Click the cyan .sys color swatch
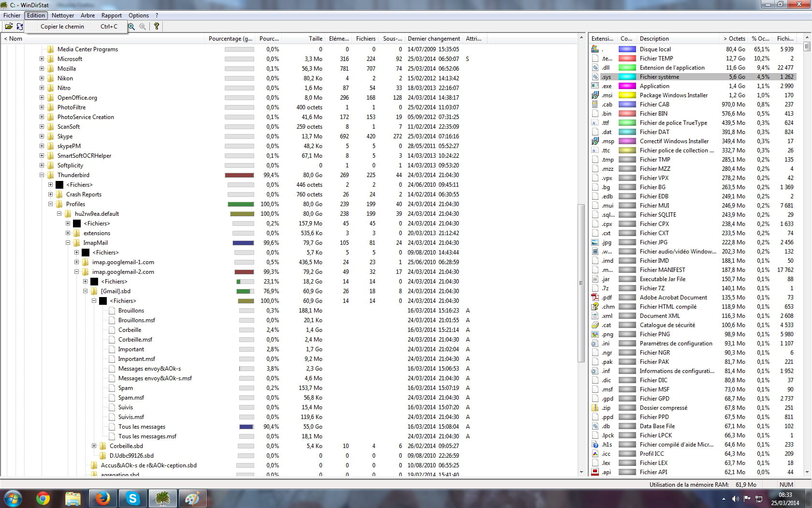Screen dimensions: 812x508 (x=627, y=77)
